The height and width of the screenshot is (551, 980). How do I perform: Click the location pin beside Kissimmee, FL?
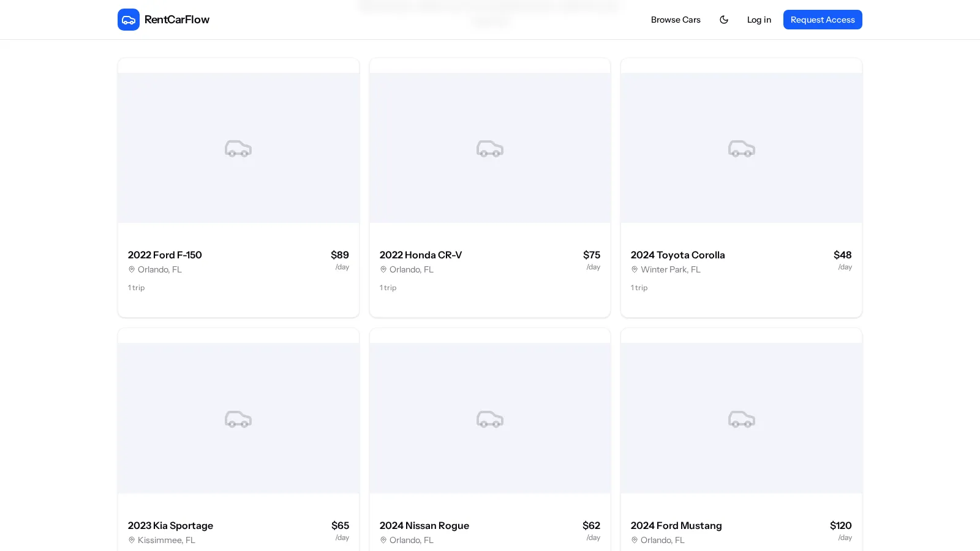(x=132, y=540)
